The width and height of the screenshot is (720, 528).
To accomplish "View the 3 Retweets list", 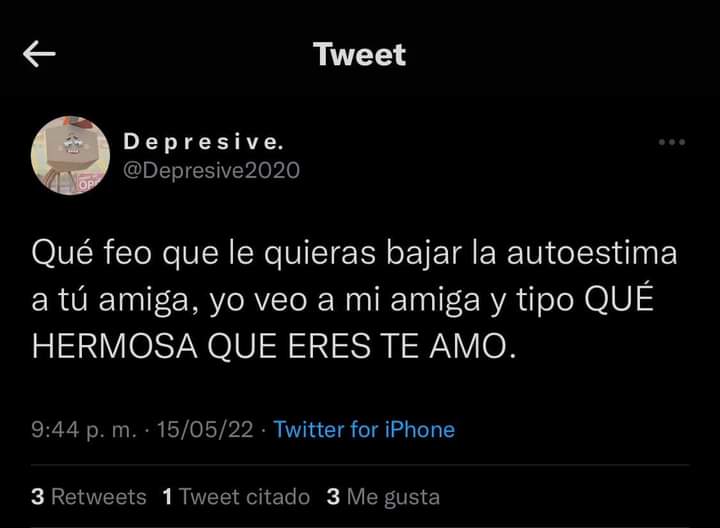I will click(89, 497).
